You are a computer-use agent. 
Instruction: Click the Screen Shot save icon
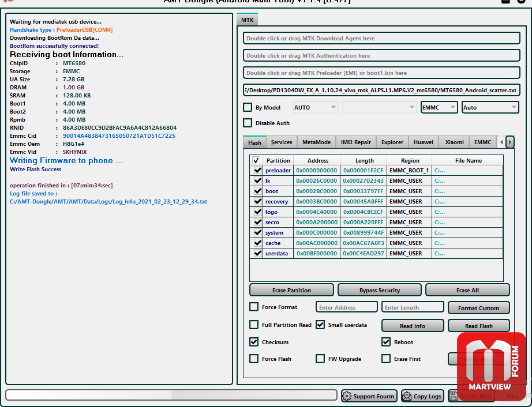[454, 396]
